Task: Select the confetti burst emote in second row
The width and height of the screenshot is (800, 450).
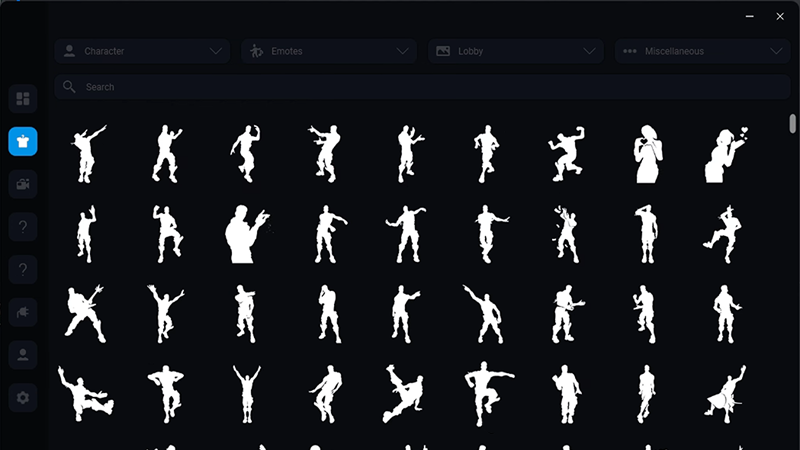Action: [566, 234]
